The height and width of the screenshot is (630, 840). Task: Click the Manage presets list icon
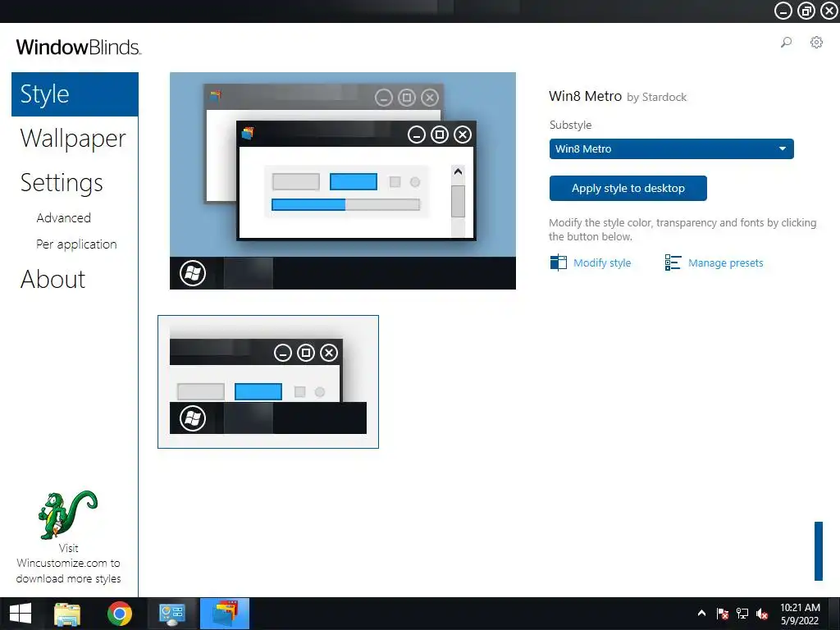(673, 262)
